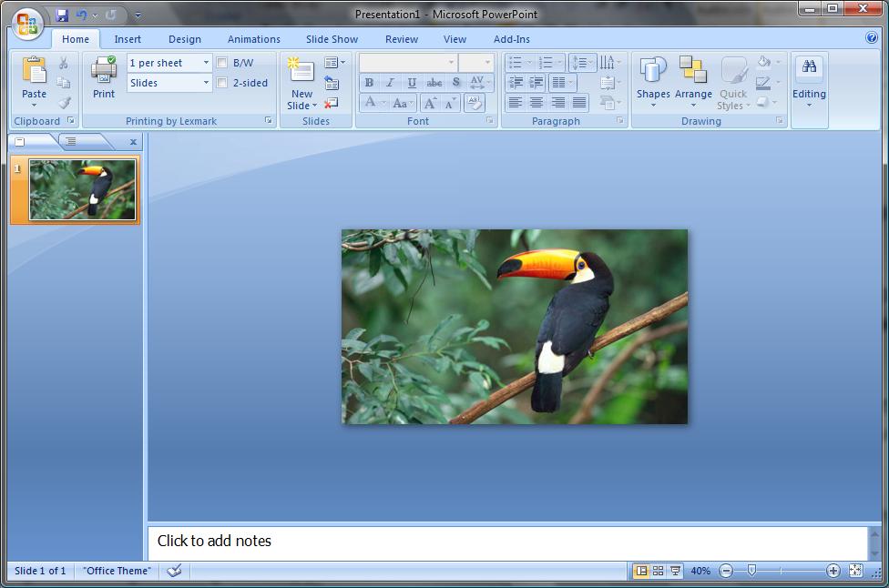Fit slide to current window icon
The image size is (889, 588).
tap(856, 571)
